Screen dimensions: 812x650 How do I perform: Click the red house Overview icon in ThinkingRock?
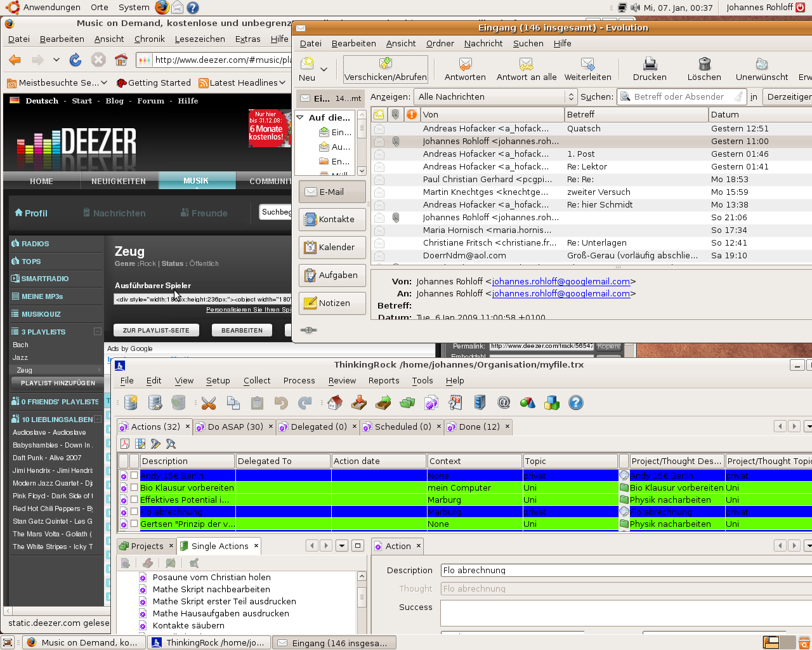335,402
